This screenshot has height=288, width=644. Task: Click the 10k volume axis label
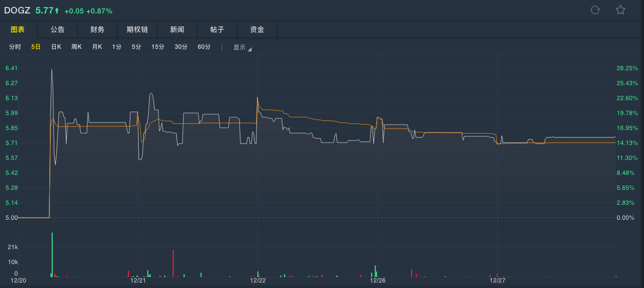coord(13,262)
